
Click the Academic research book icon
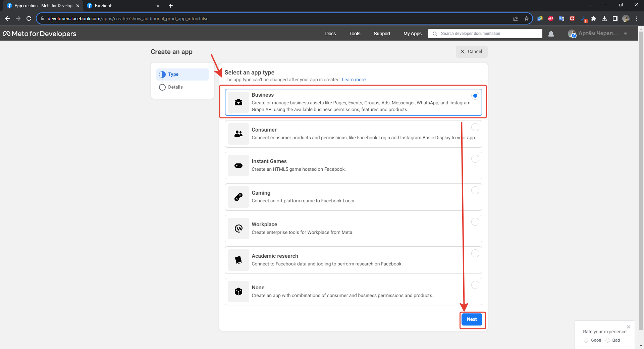point(238,260)
